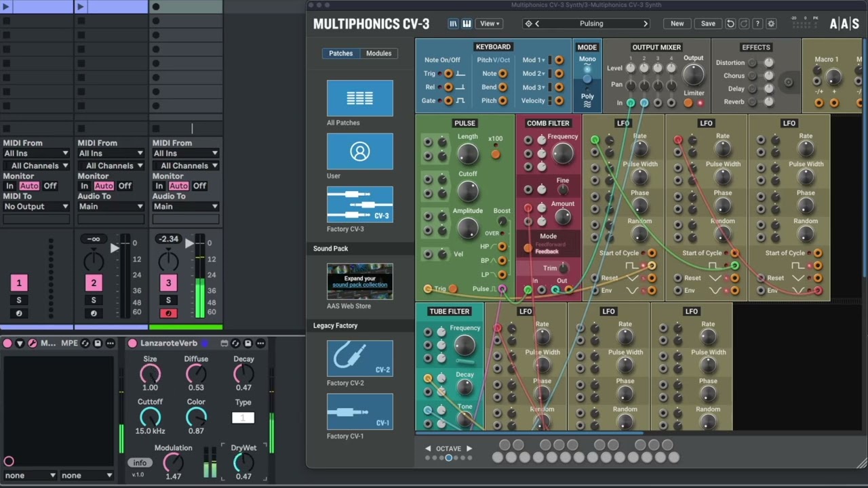The width and height of the screenshot is (868, 488).
Task: Show the keyboard view icon in toolbar
Action: [467, 24]
